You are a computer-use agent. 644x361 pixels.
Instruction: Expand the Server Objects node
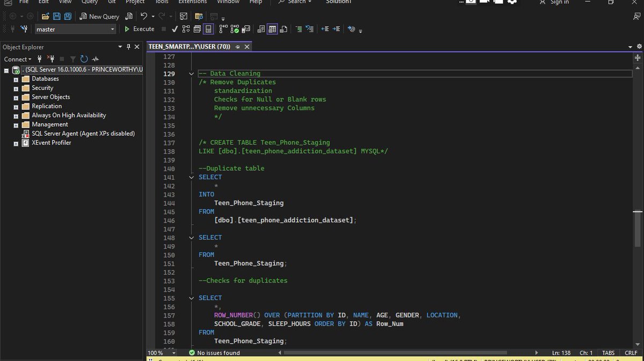(16, 97)
